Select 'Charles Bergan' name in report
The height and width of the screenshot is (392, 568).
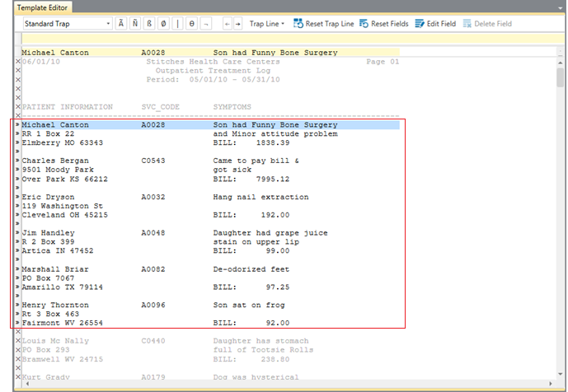pos(55,161)
